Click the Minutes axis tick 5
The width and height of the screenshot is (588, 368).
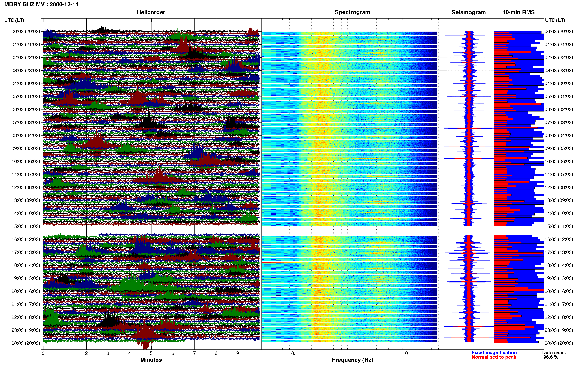151,353
